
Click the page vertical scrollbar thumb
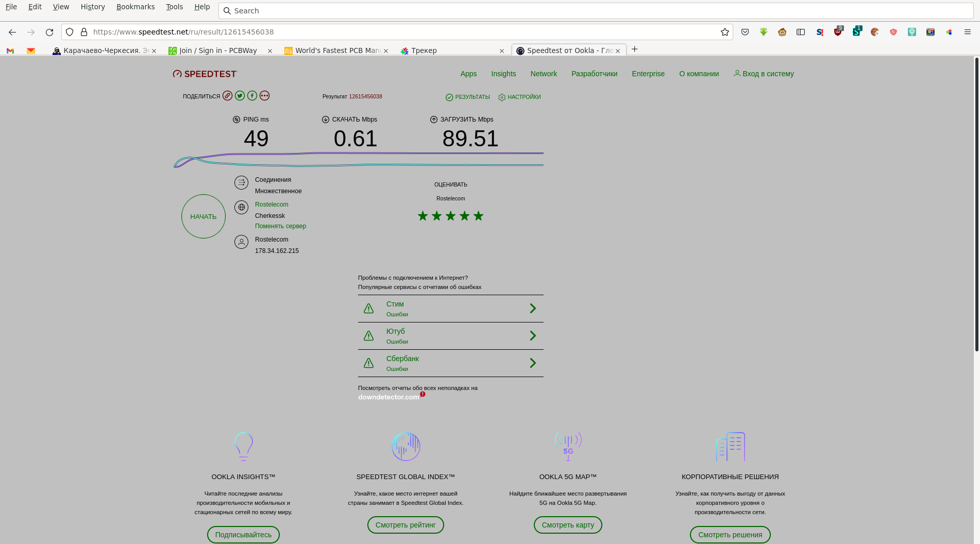click(x=976, y=205)
